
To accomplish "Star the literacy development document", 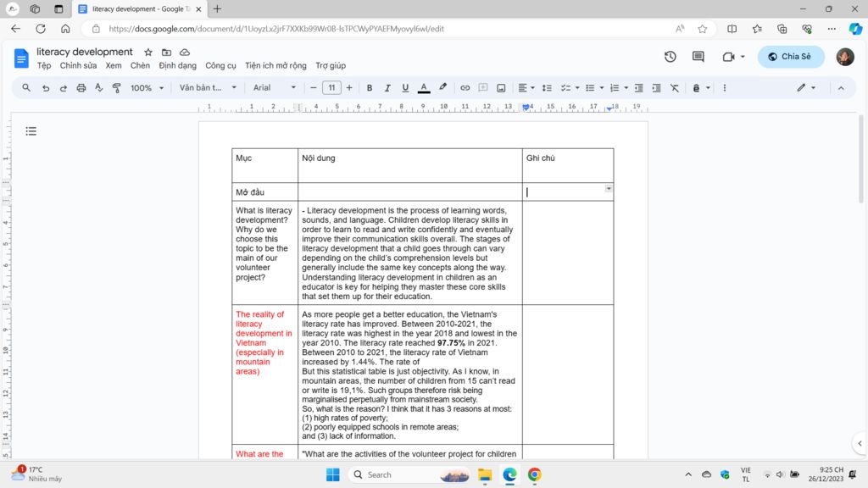I will click(x=147, y=52).
